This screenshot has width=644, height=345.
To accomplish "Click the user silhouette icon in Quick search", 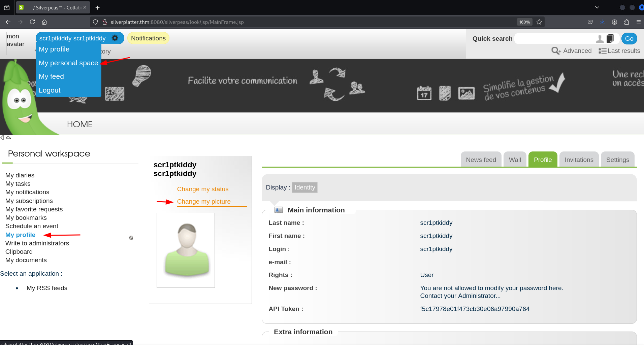I will (600, 39).
